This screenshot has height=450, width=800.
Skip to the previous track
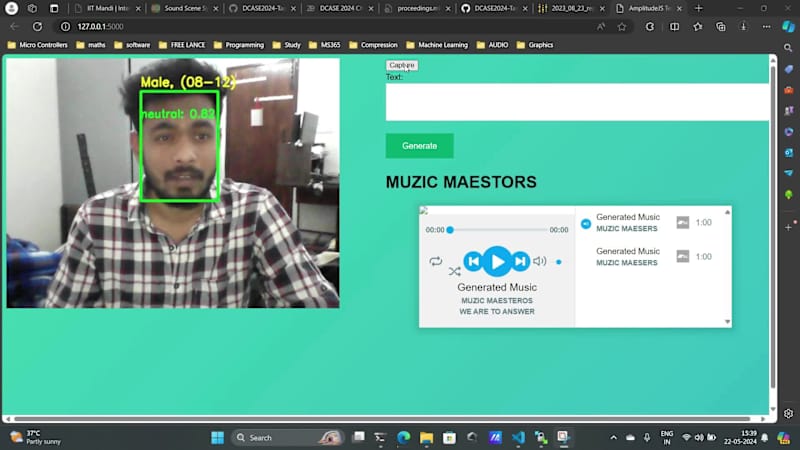coord(473,261)
